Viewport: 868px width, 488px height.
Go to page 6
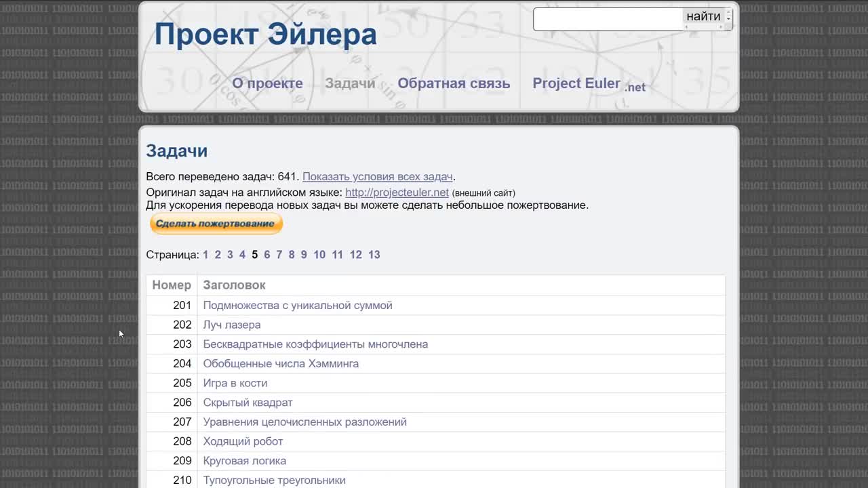click(267, 255)
